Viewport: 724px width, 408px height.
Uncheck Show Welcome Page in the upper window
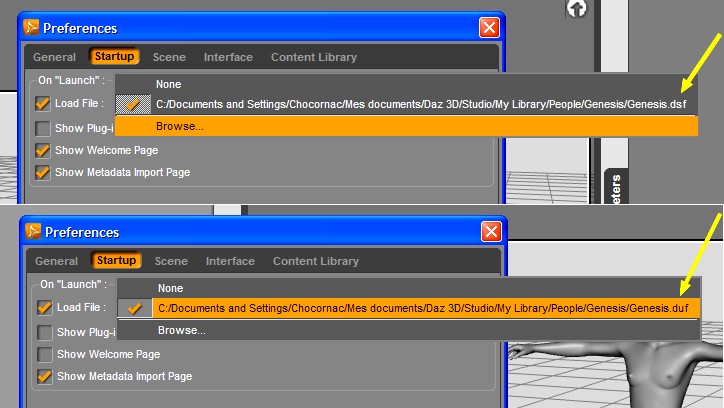tap(42, 150)
